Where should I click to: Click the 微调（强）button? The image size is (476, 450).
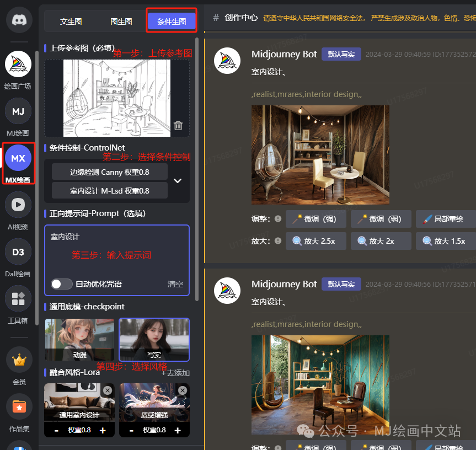tap(315, 218)
